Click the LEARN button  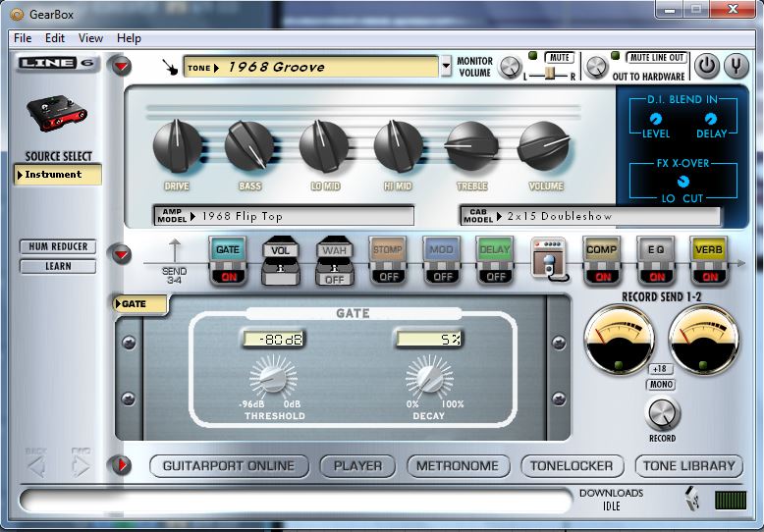[x=58, y=266]
